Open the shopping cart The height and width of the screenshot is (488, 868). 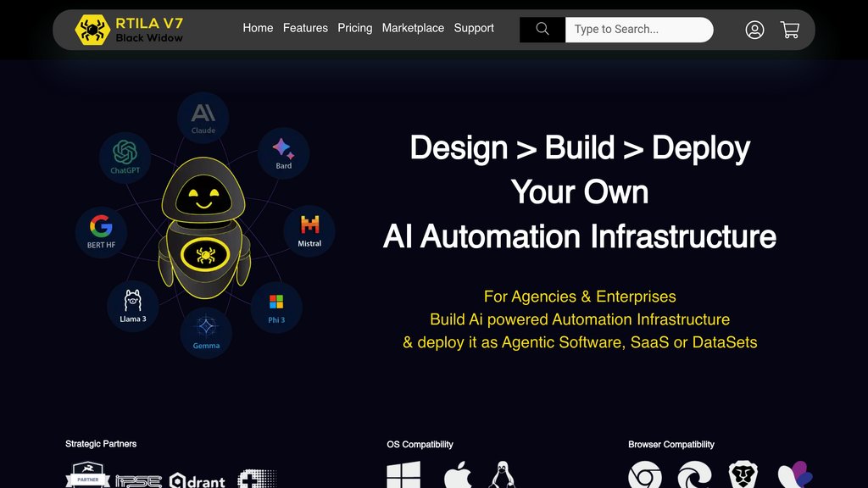tap(790, 30)
